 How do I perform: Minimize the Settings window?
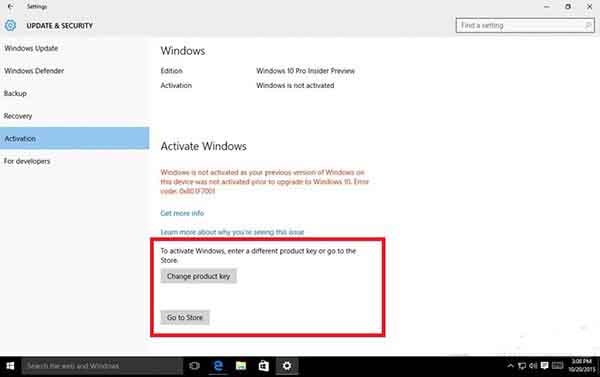547,7
